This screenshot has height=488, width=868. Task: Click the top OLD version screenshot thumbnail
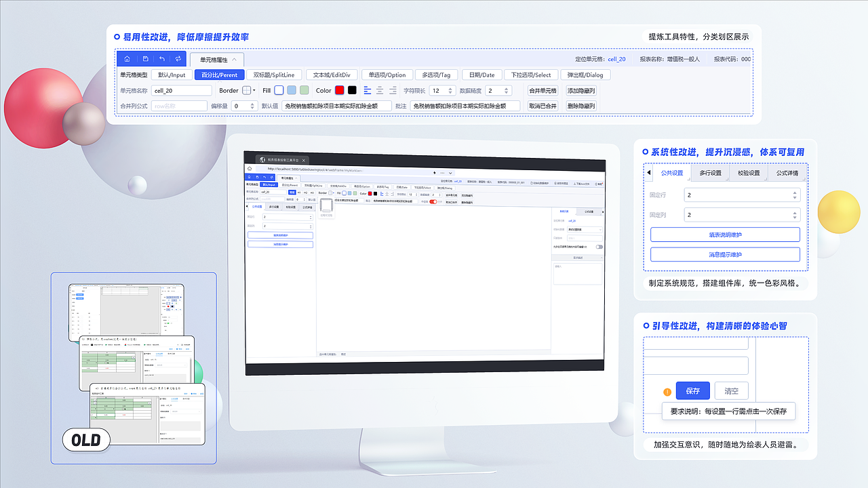point(127,312)
